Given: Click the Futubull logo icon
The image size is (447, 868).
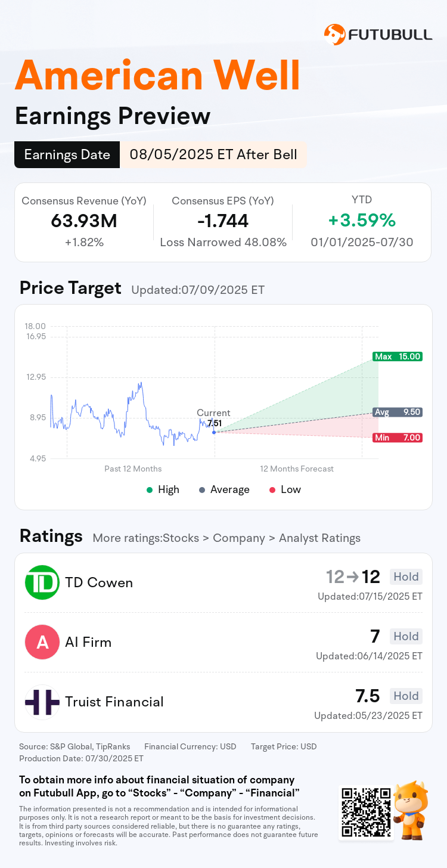Looking at the screenshot, I should tap(334, 35).
